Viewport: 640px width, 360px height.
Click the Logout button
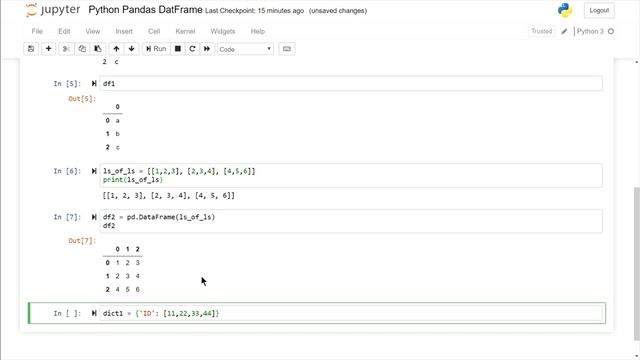(x=599, y=10)
